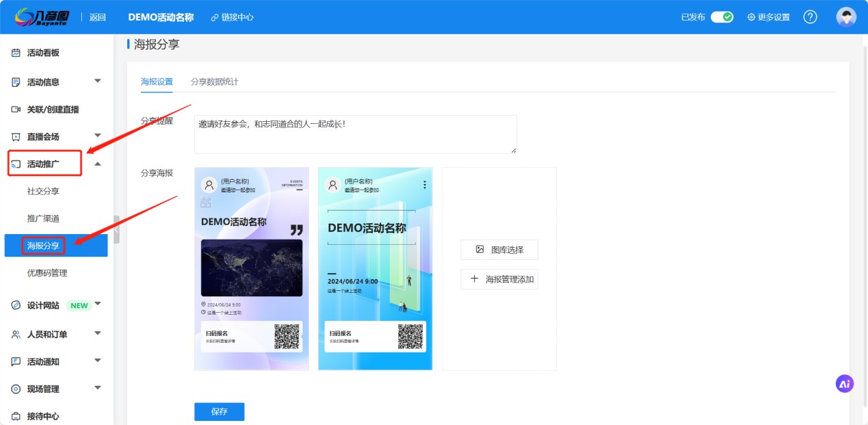Viewport: 868px width, 425px height.
Task: Expand the 直播会场 menu arrow
Action: coord(97,136)
